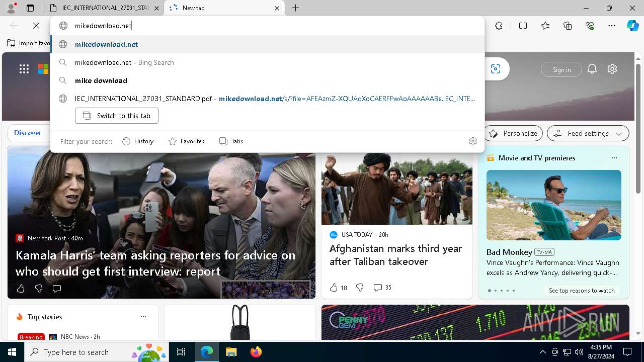Click the Personalize button
The height and width of the screenshot is (362, 644).
coord(513,133)
